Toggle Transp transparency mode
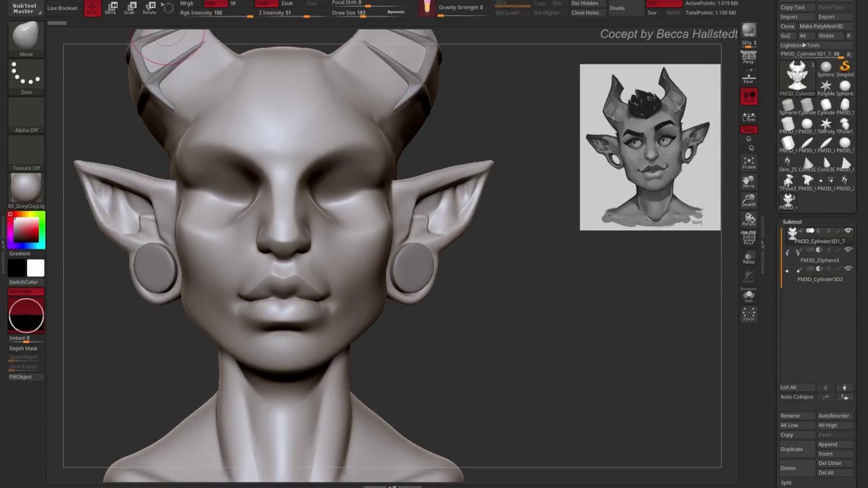Viewport: 868px width, 488px height. 749,258
